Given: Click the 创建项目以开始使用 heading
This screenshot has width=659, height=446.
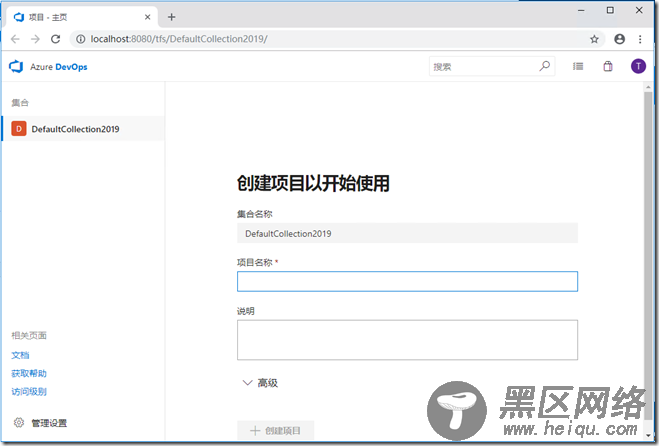Looking at the screenshot, I should [x=314, y=183].
